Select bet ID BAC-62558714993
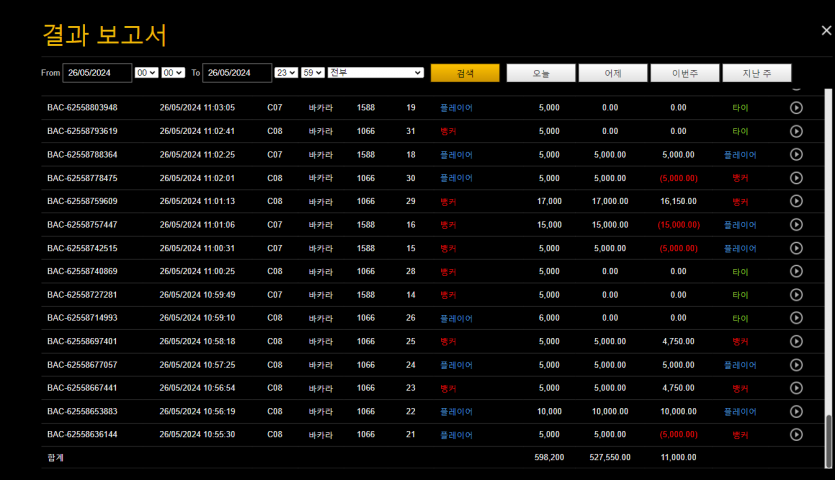Viewport: 835px width, 480px height. click(82, 318)
